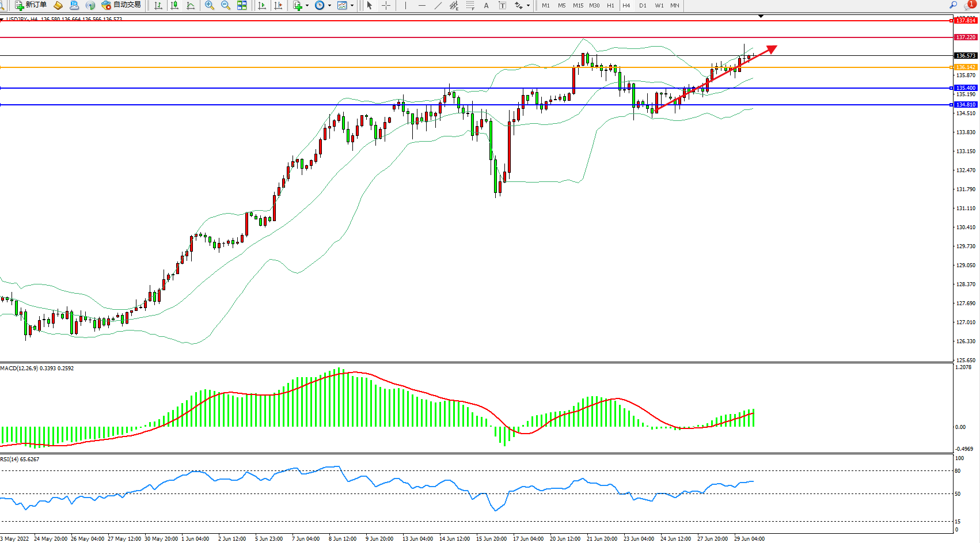Screen dimensions: 980x543
Task: Zoom in on the chart
Action: 210,5
